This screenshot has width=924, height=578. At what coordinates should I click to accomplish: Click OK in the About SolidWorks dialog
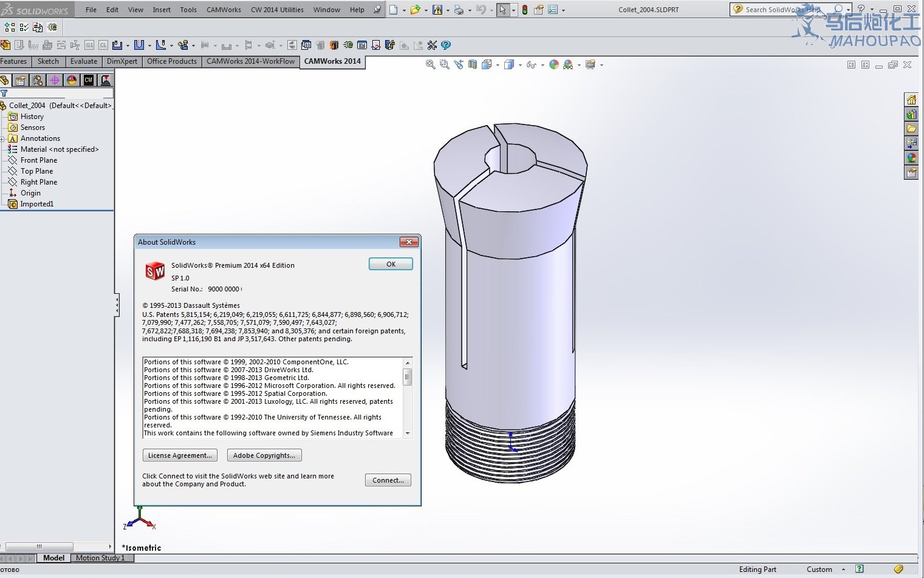coord(391,264)
